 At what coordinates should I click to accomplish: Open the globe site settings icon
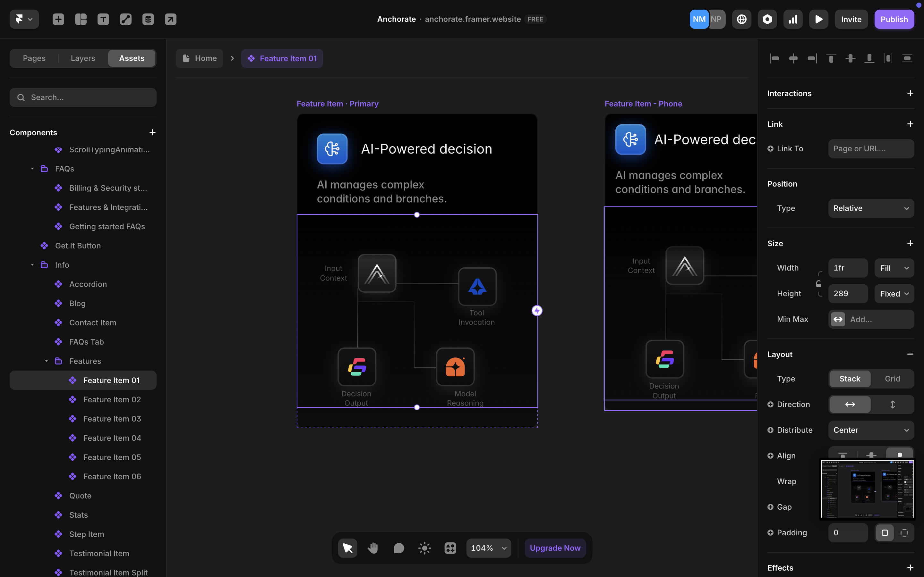pyautogui.click(x=741, y=19)
